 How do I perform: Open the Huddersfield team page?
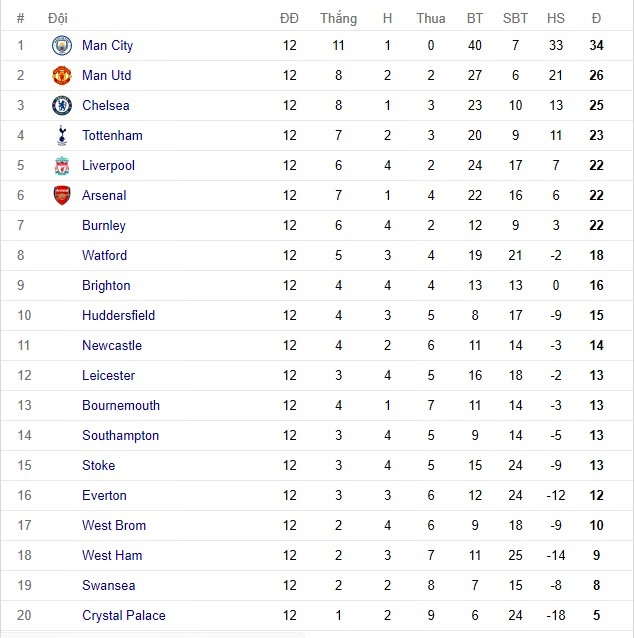point(118,315)
